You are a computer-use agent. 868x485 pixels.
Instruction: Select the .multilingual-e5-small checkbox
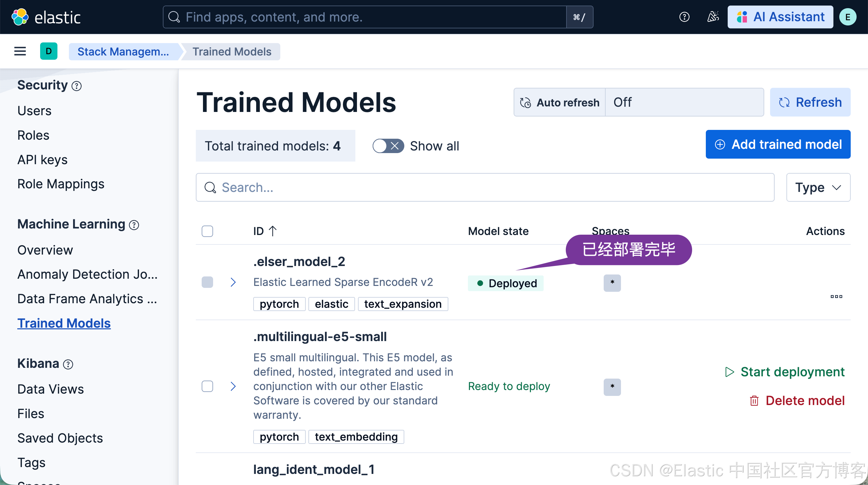207,386
